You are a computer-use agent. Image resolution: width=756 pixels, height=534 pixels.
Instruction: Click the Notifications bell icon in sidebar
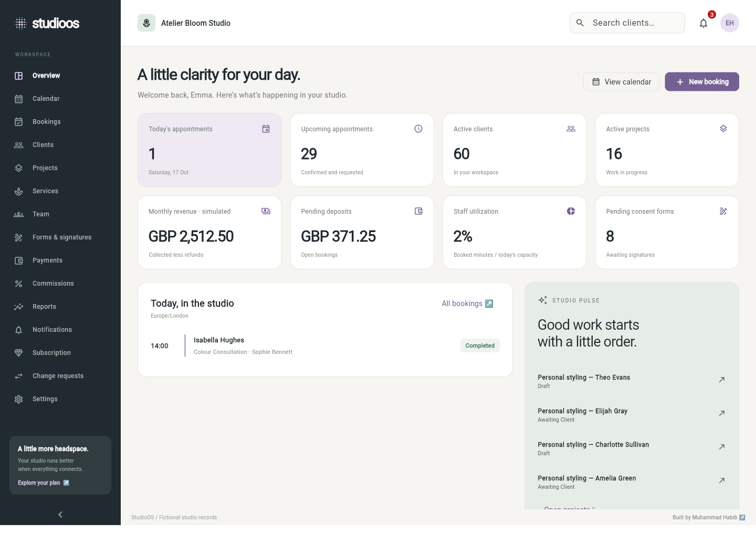click(19, 330)
